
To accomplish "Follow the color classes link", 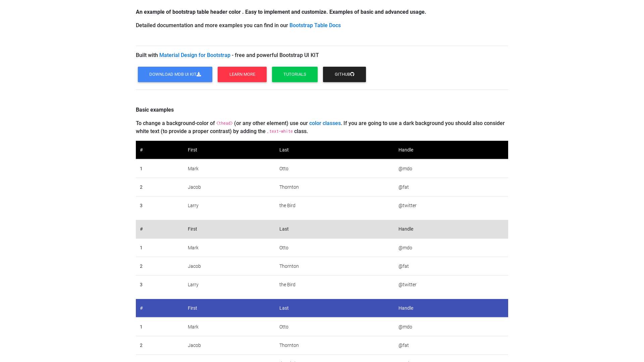I will pyautogui.click(x=324, y=123).
